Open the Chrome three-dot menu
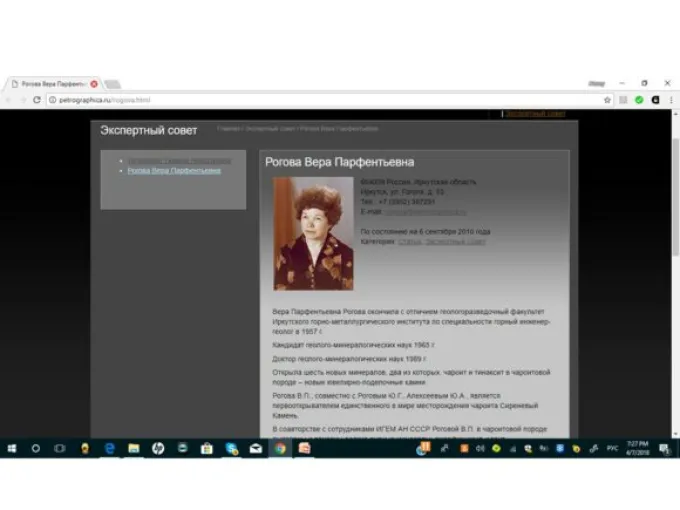 (670, 100)
